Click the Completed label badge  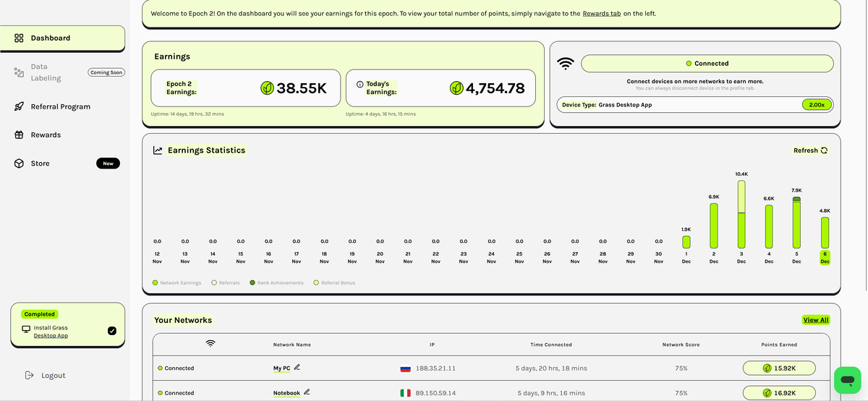coord(40,314)
